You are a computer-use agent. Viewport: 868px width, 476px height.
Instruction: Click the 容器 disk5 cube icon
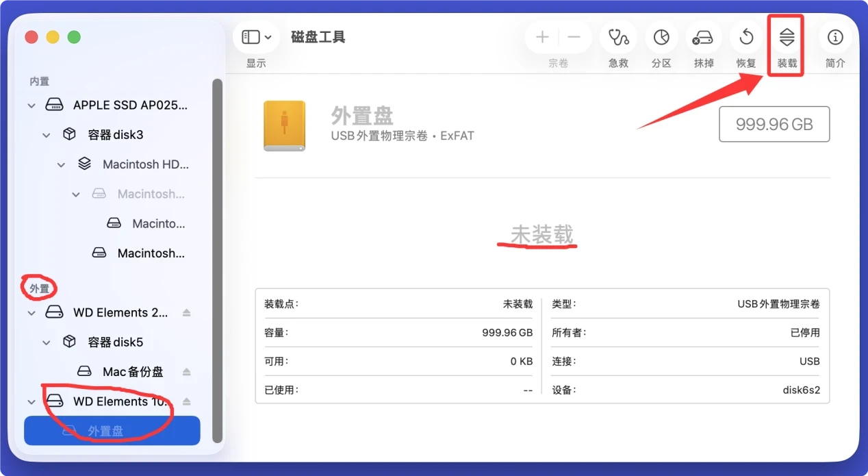click(69, 342)
